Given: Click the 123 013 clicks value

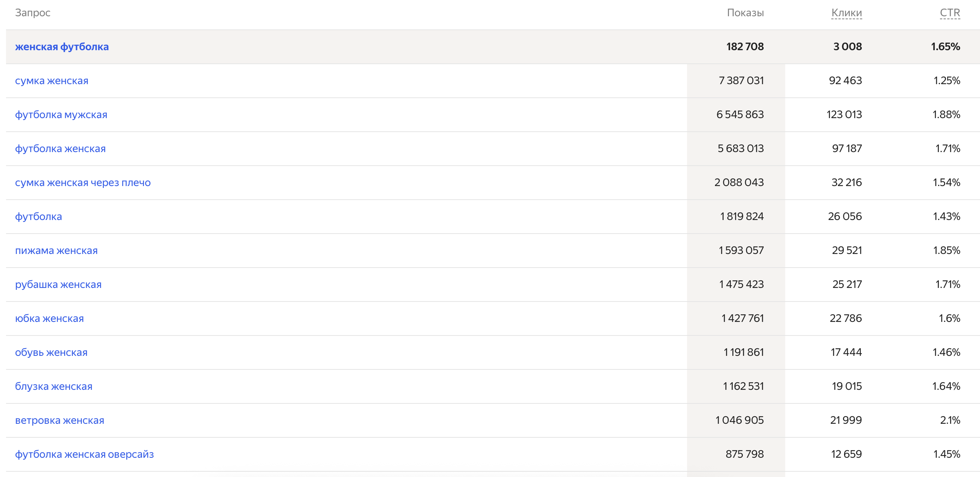Looking at the screenshot, I should tap(844, 114).
